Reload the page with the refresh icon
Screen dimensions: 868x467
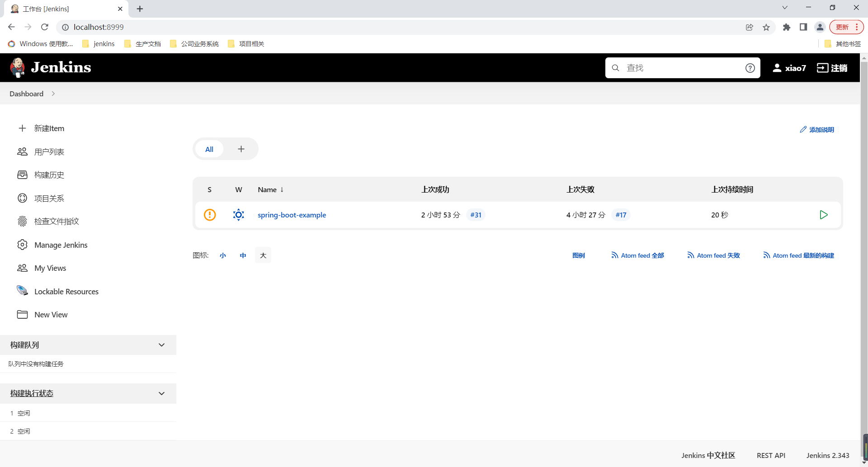coord(44,27)
